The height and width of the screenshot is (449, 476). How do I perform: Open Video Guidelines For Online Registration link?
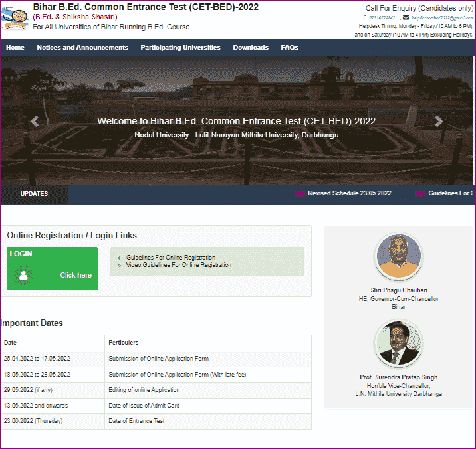click(x=179, y=265)
